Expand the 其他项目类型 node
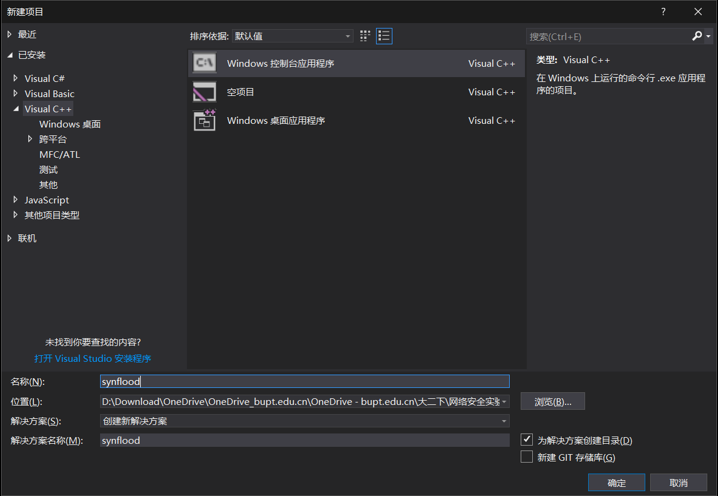Screen dimensions: 718x496 (x=15, y=215)
